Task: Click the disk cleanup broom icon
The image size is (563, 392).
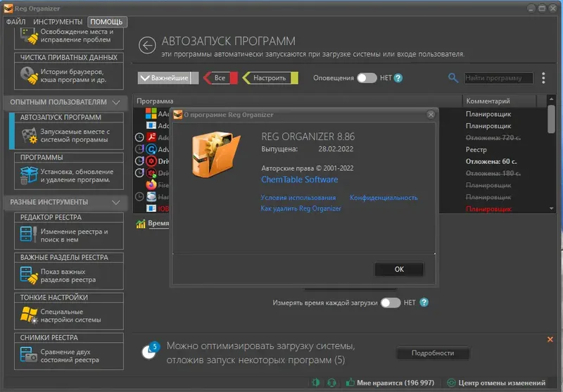Action: [29, 36]
